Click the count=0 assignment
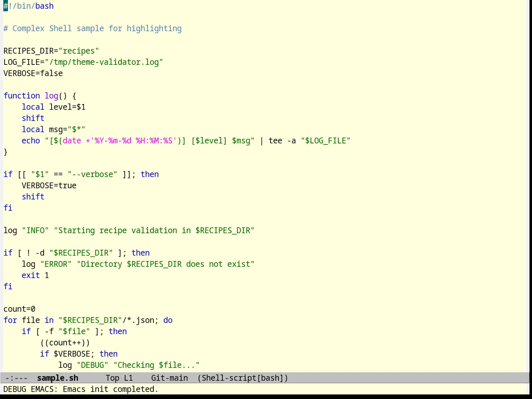532x399 pixels. pos(20,309)
